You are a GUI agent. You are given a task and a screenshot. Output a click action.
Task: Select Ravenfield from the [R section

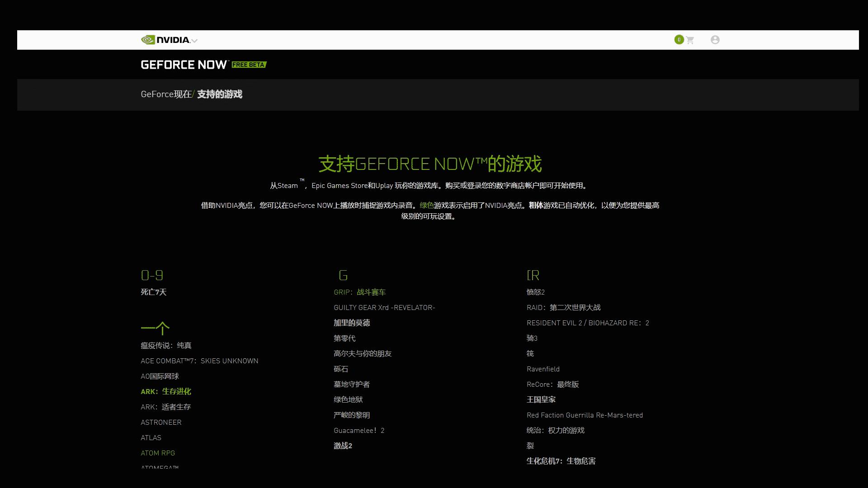pyautogui.click(x=543, y=369)
